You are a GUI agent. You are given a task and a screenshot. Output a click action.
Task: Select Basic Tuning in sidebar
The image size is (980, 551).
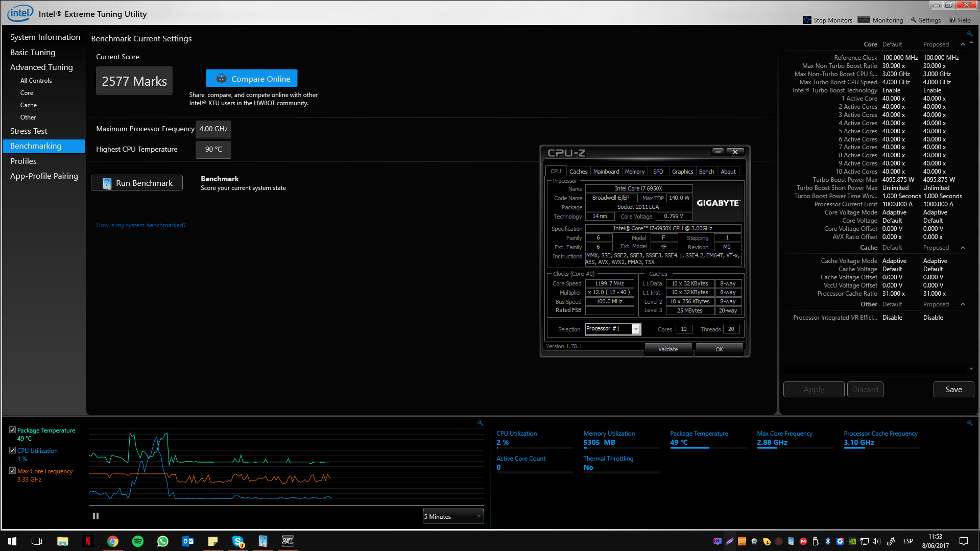(x=33, y=53)
